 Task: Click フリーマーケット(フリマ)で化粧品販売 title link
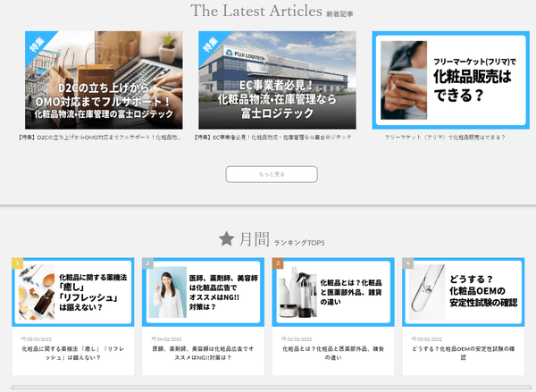[x=445, y=138]
